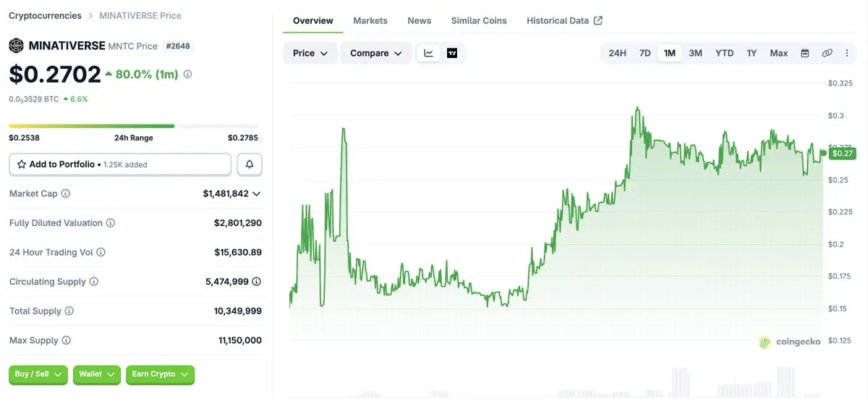Click the green $0.27 price marker
868x399 pixels.
click(843, 153)
